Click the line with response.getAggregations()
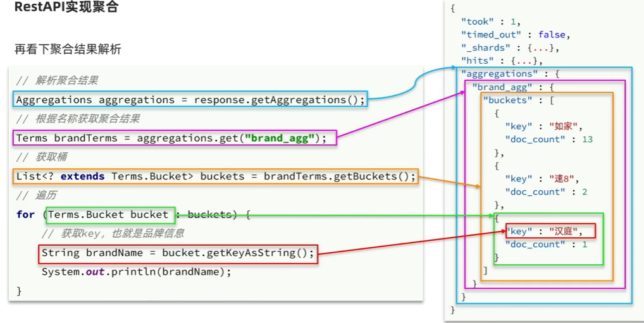The image size is (644, 323). (x=190, y=100)
